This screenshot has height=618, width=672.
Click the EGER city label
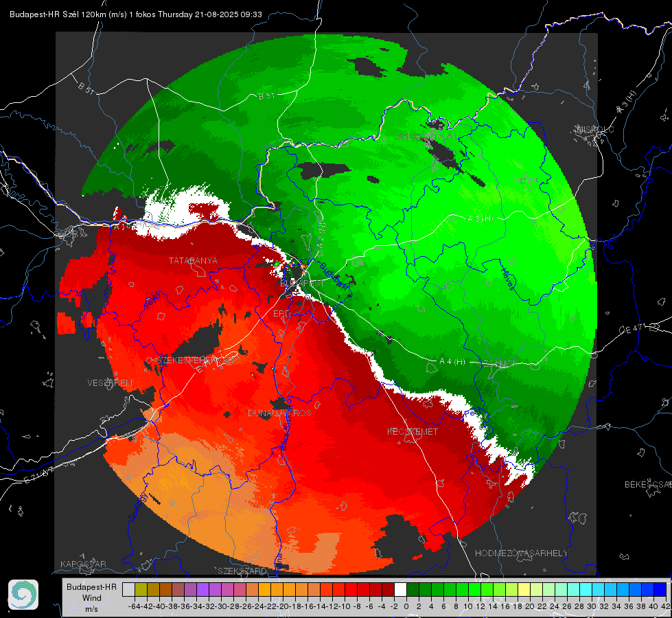(x=526, y=181)
